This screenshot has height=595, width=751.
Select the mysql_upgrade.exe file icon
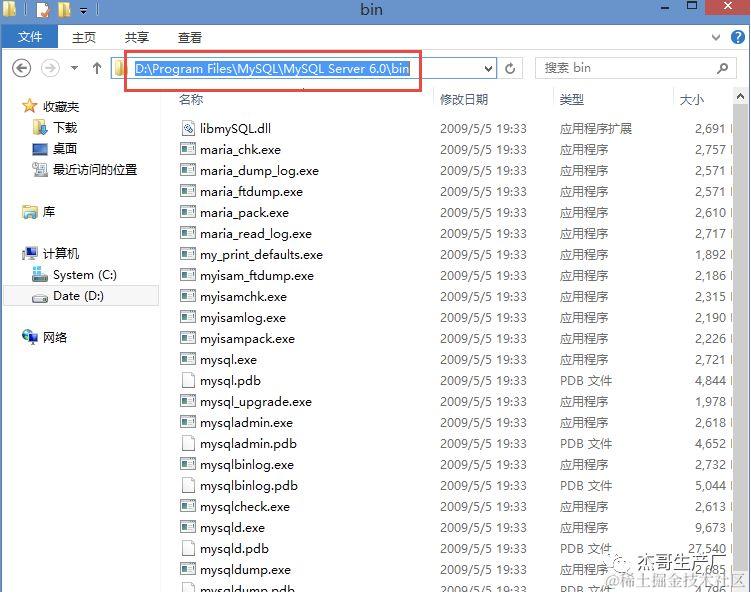[x=188, y=401]
